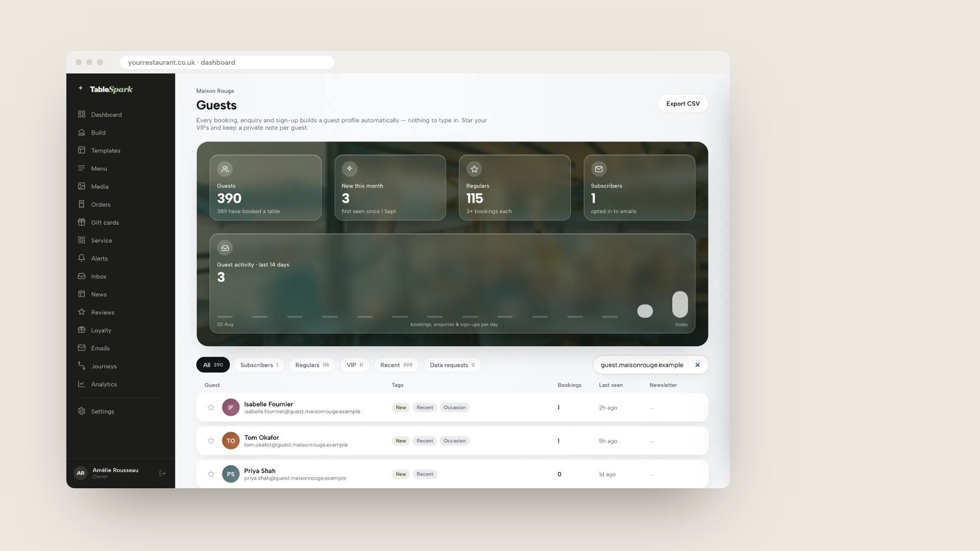The height and width of the screenshot is (551, 980).
Task: Click the Reviews star icon in sidebar
Action: tap(81, 312)
